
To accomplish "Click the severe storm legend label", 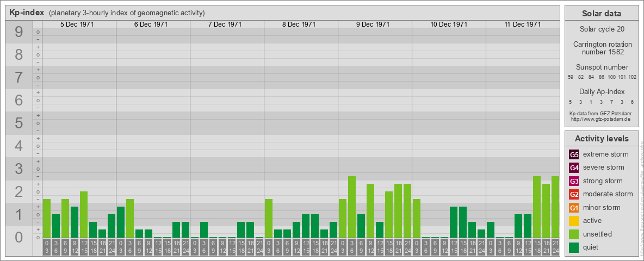I will 604,167.
